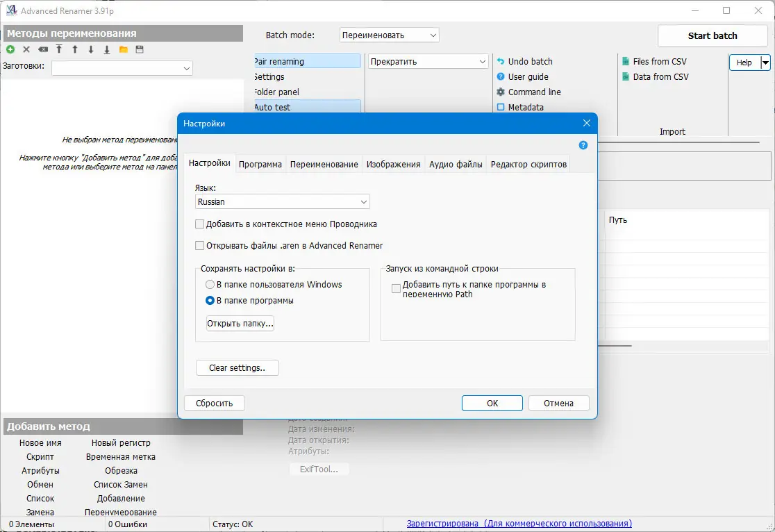The width and height of the screenshot is (775, 532).
Task: Switch to the Переименование tab
Action: pos(324,164)
